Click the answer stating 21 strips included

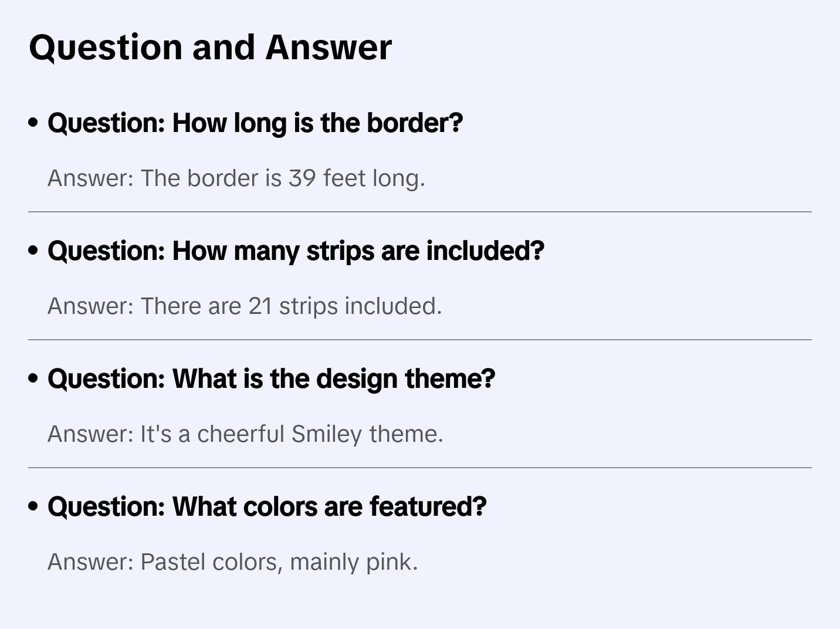244,306
